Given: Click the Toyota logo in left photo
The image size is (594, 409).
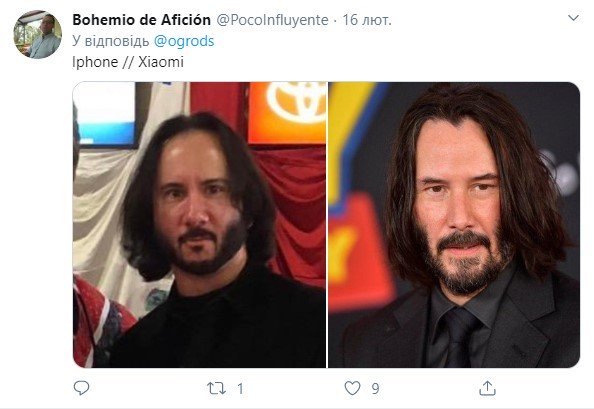Looking at the screenshot, I should [x=295, y=102].
